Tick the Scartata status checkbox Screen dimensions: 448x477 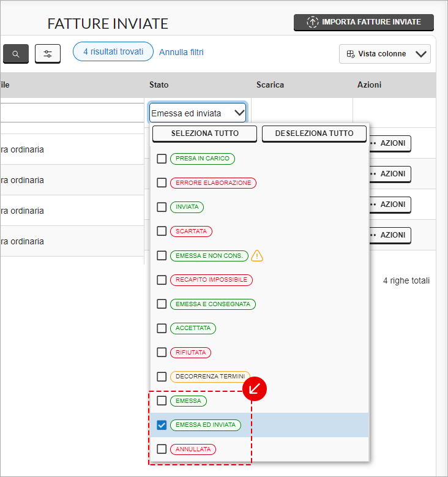[162, 231]
